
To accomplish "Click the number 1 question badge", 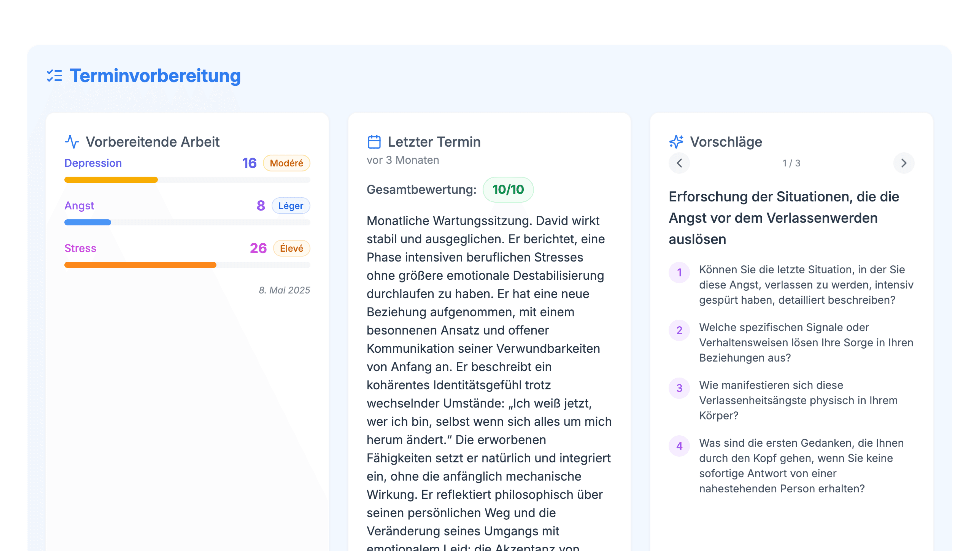I will tap(679, 273).
